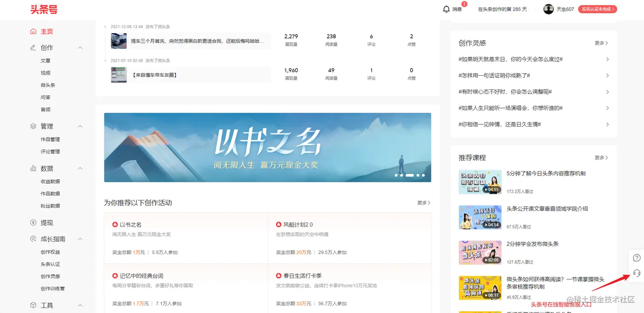Image resolution: width=644 pixels, height=313 pixels.
Task: Open the online customer service headset icon
Action: click(637, 273)
